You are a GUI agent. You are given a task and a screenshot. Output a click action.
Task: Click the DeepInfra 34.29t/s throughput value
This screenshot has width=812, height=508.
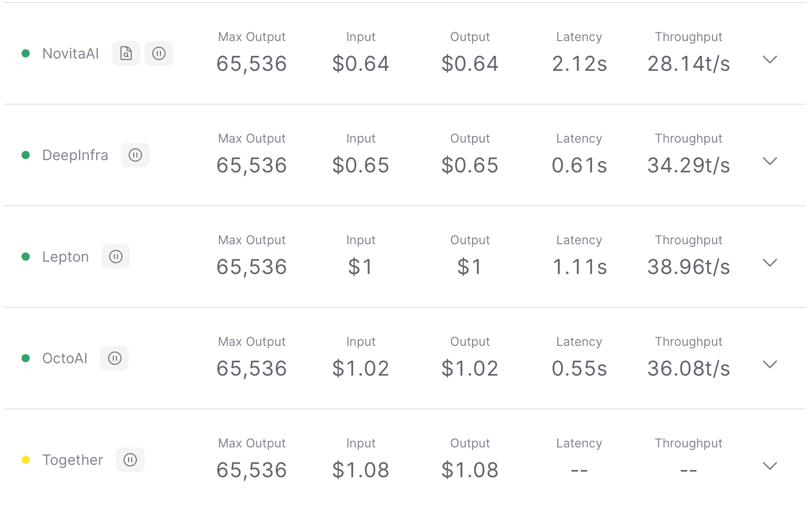(688, 165)
